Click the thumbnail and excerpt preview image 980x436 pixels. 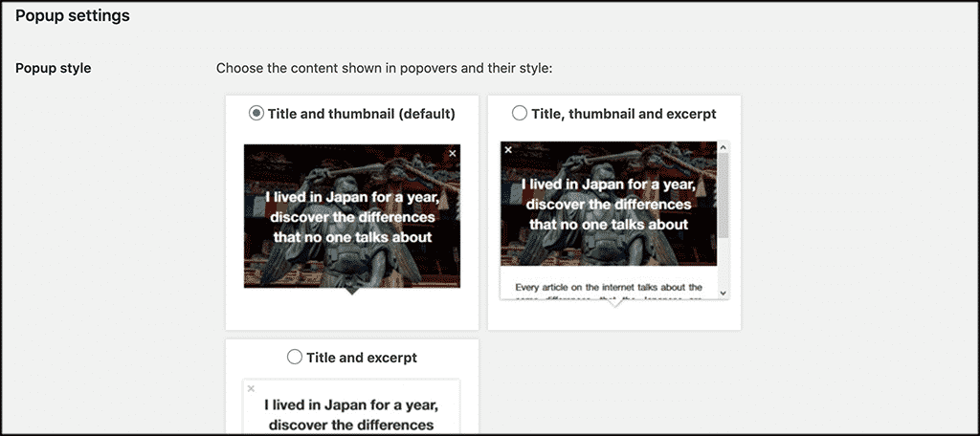tap(609, 204)
